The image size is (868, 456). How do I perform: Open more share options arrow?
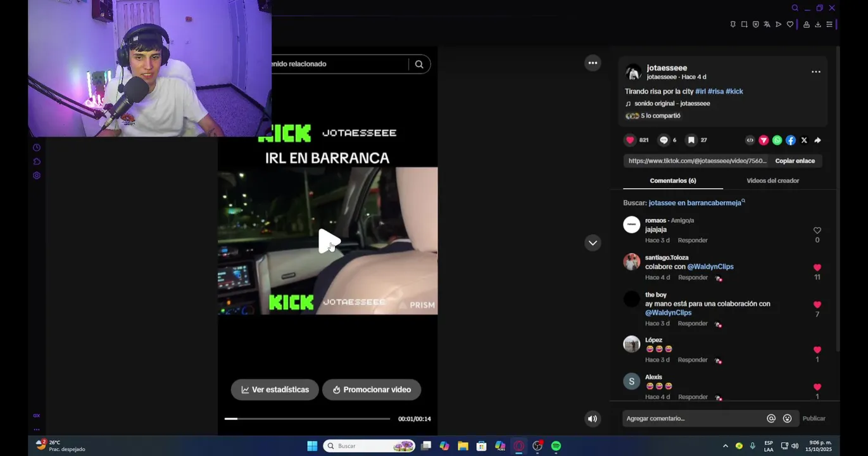click(817, 141)
